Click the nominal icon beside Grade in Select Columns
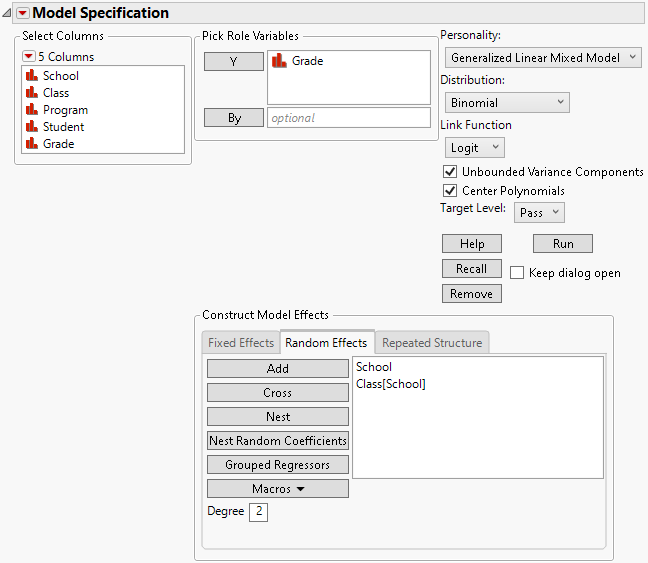 point(31,143)
